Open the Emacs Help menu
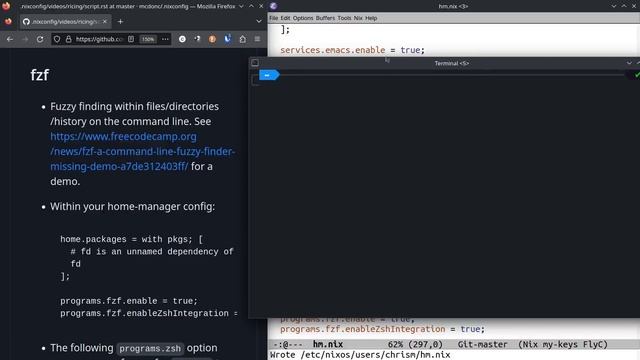The image size is (640, 360). [x=371, y=18]
